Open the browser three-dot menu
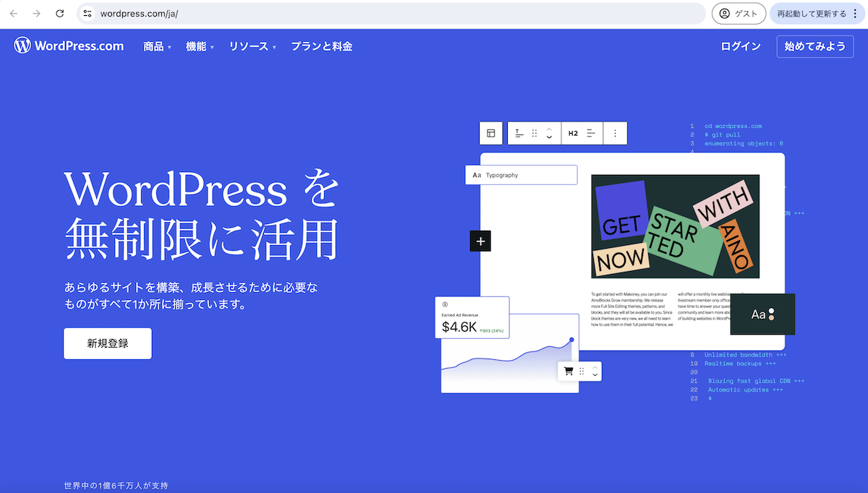This screenshot has width=868, height=493. 855,14
